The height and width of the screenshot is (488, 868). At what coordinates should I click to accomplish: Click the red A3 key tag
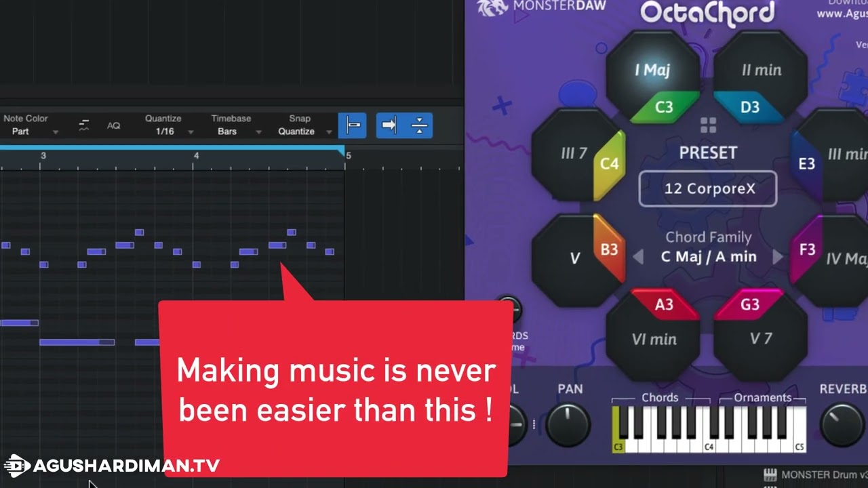click(664, 305)
